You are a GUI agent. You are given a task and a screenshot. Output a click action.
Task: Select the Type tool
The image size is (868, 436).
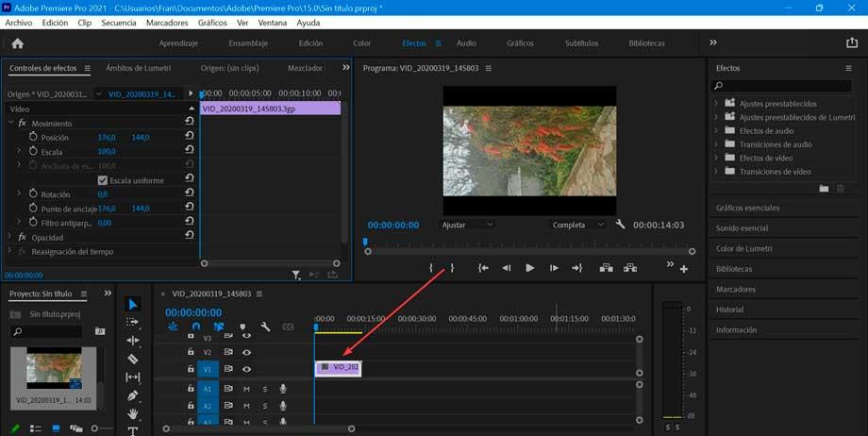click(133, 430)
